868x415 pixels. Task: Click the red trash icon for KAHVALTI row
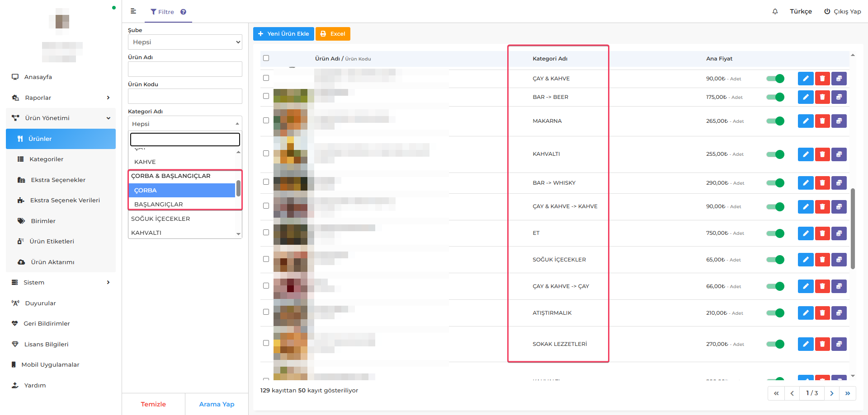pyautogui.click(x=822, y=154)
